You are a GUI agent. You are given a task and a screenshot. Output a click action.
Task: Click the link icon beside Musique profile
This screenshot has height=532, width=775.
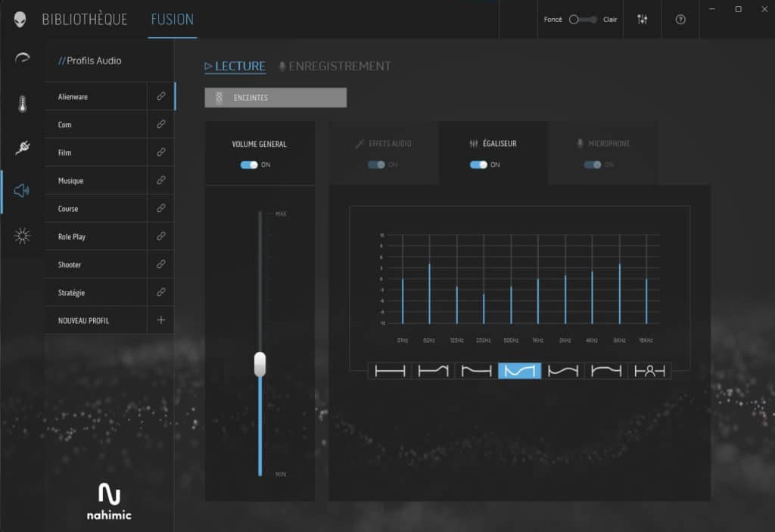pyautogui.click(x=160, y=181)
